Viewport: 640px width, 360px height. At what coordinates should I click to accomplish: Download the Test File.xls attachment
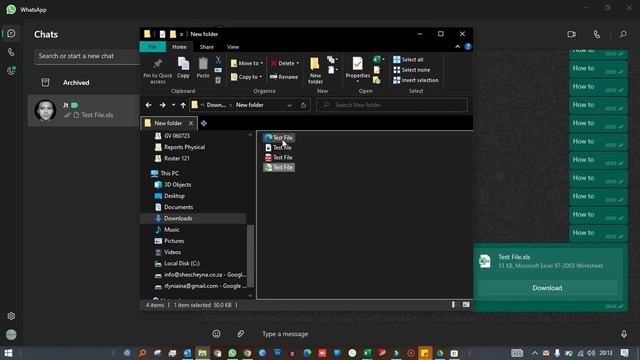(547, 288)
